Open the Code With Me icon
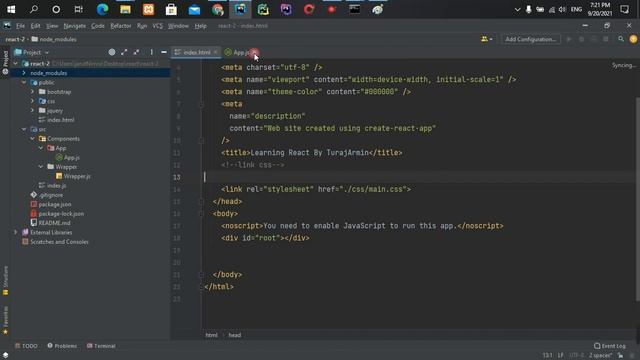The image size is (640, 360). click(486, 39)
